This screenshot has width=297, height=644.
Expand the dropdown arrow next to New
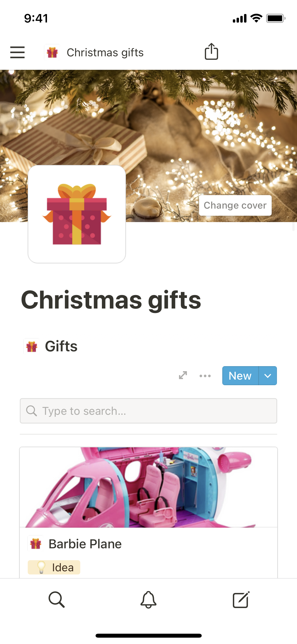click(x=268, y=376)
